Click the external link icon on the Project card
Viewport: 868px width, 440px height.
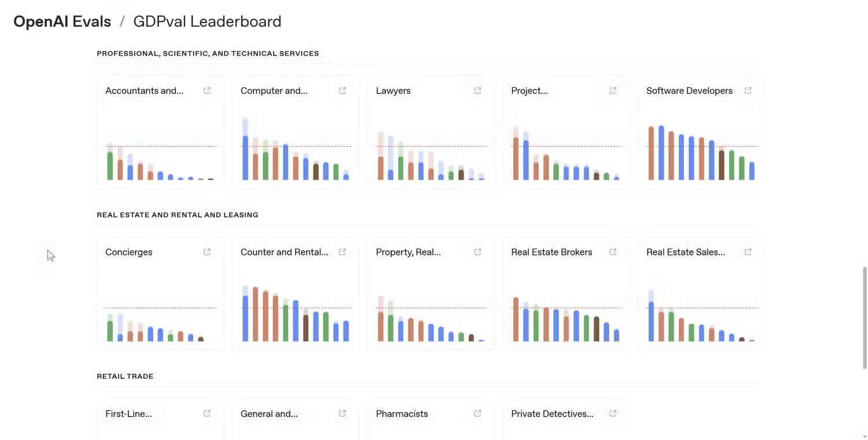(612, 90)
